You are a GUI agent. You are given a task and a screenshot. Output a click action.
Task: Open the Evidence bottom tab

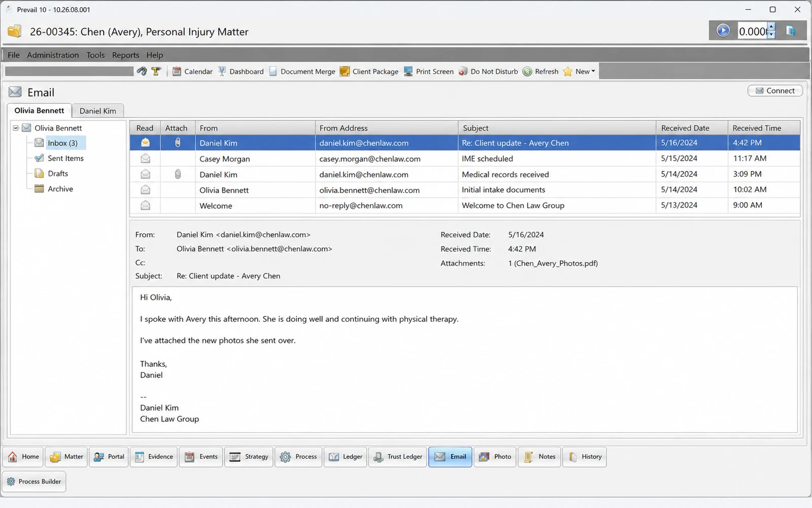[x=154, y=457]
